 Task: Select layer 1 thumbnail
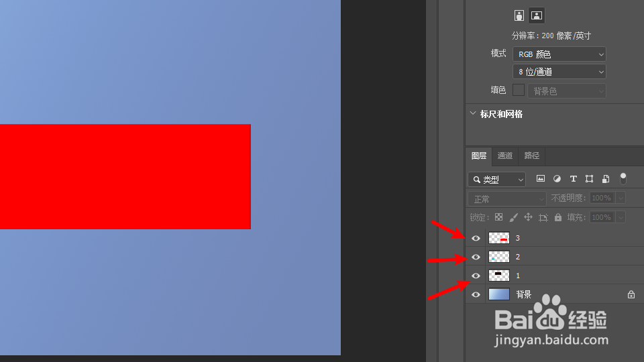[499, 276]
